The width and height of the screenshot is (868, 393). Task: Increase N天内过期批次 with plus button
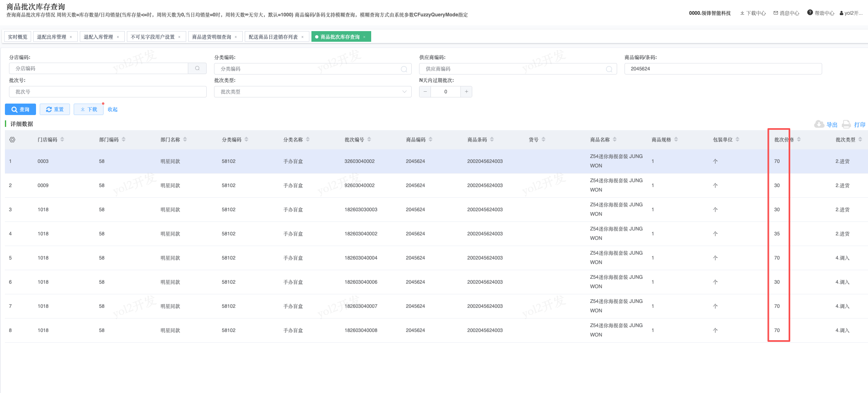click(466, 92)
